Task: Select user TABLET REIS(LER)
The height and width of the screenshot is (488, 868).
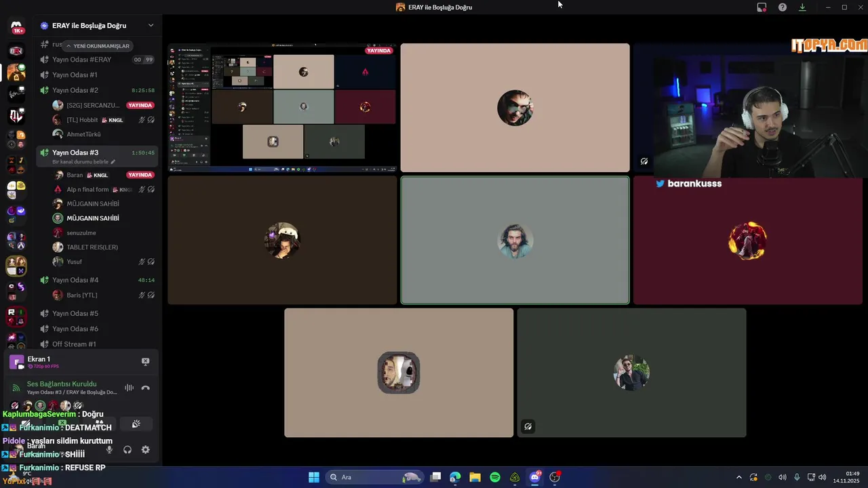Action: coord(103,247)
